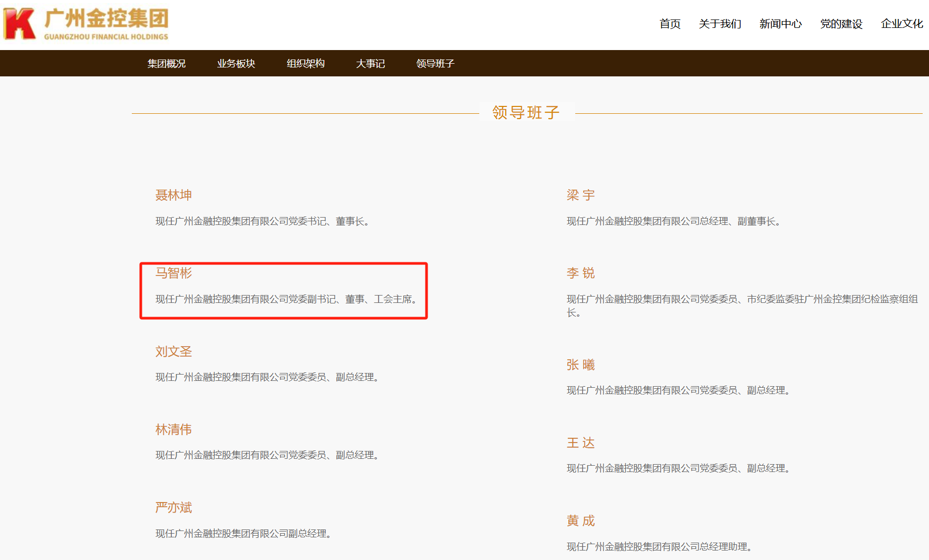Click 李锐's 纪检监察组组长 description

[742, 306]
